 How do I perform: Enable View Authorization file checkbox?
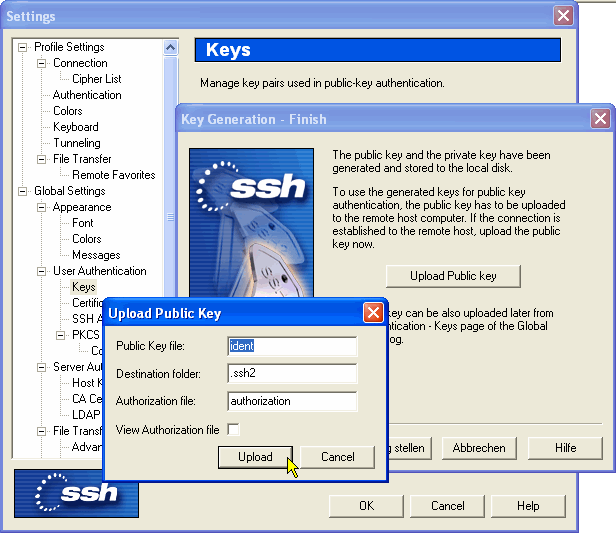[x=233, y=429]
